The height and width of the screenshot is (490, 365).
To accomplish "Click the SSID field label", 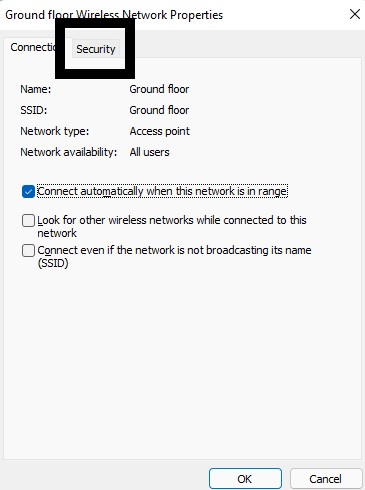I will [34, 110].
